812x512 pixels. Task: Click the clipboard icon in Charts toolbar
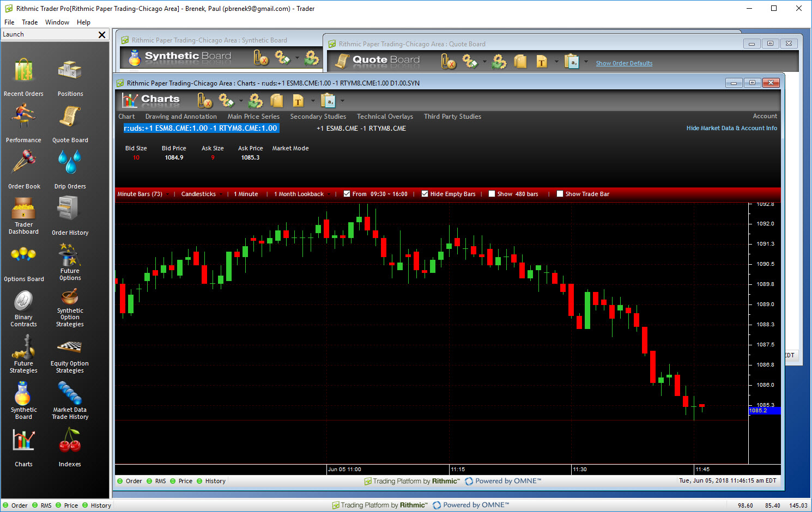328,101
